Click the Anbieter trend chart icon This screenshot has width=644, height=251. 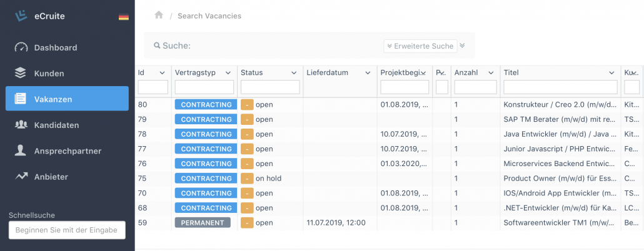[x=21, y=177]
